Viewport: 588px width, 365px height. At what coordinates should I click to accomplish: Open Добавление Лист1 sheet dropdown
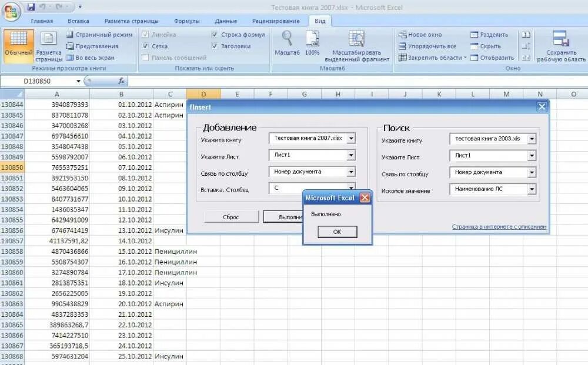pos(351,155)
